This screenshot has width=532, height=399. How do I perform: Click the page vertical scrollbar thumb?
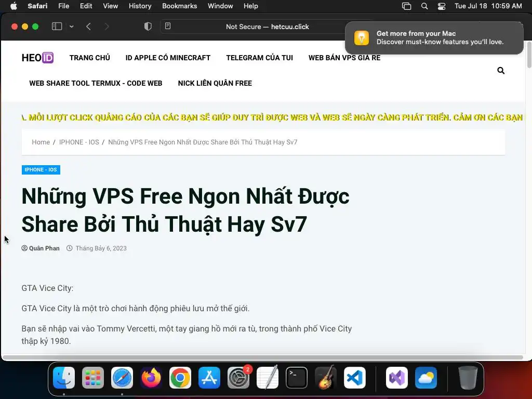pos(529,55)
